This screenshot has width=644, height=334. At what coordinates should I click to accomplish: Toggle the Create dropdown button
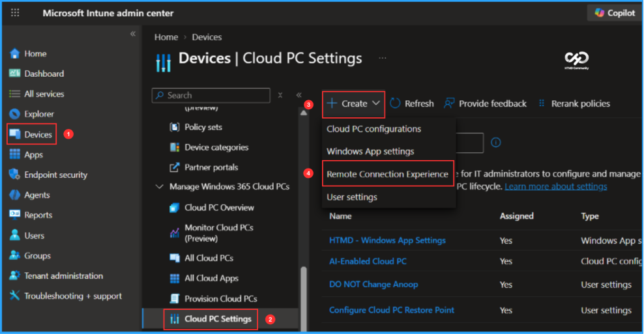[x=354, y=104]
